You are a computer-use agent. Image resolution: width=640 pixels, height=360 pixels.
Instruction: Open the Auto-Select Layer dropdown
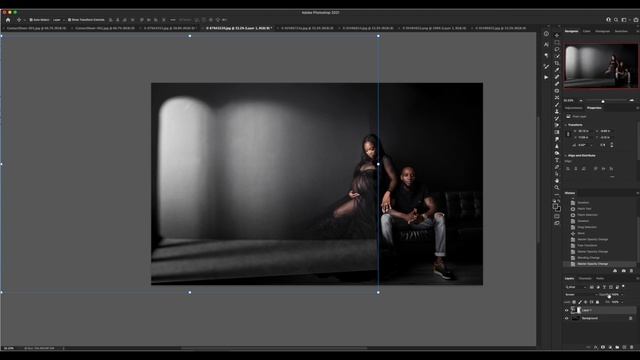coord(58,20)
